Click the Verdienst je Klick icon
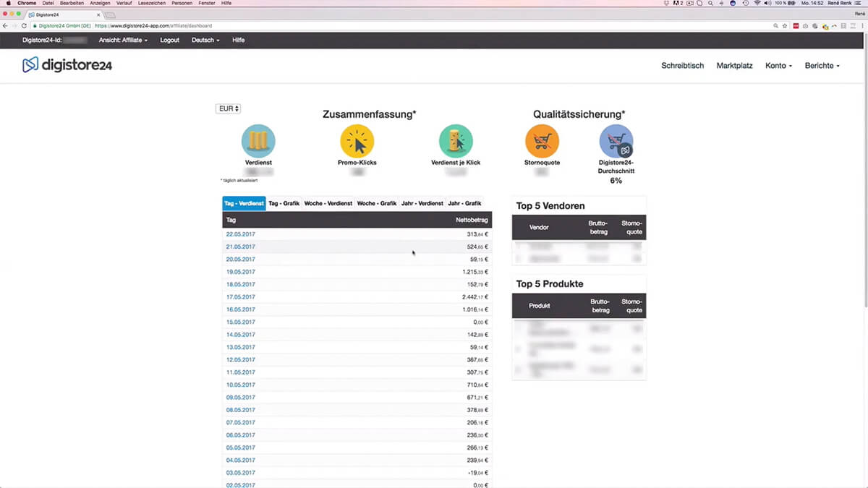This screenshot has width=868, height=488. [456, 141]
